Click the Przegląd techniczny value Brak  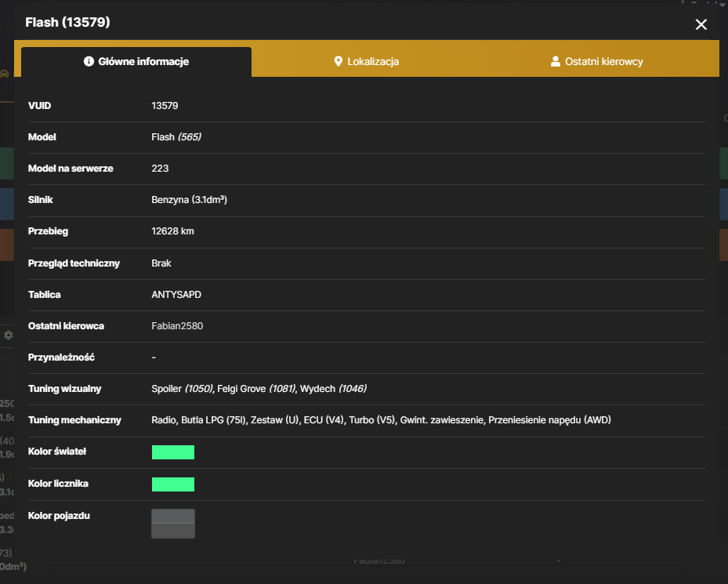coord(161,263)
